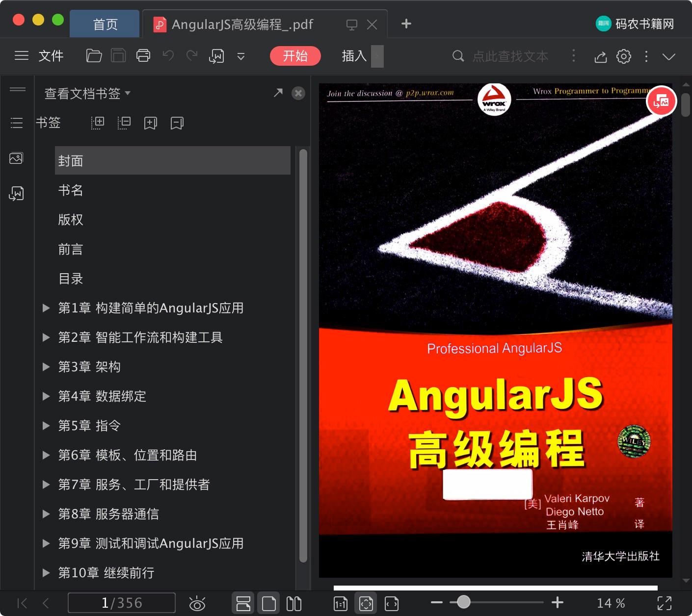Open the presentation screen icon on the tab

(352, 25)
